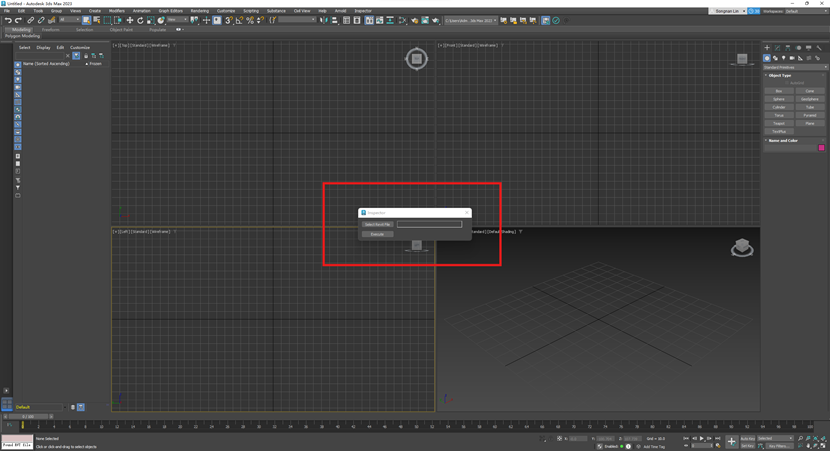Viewport: 830px width, 451px height.
Task: Select the Move tool in toolbar
Action: [129, 20]
